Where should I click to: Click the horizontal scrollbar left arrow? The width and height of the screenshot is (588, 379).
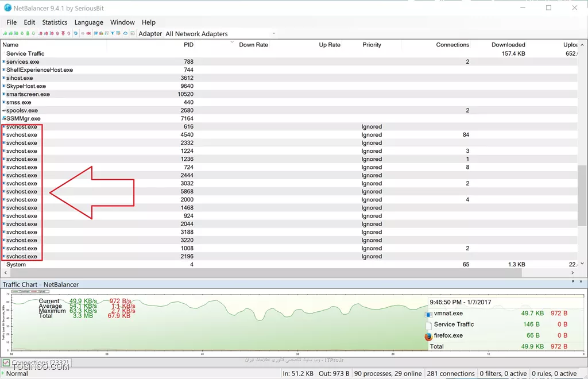(x=5, y=273)
